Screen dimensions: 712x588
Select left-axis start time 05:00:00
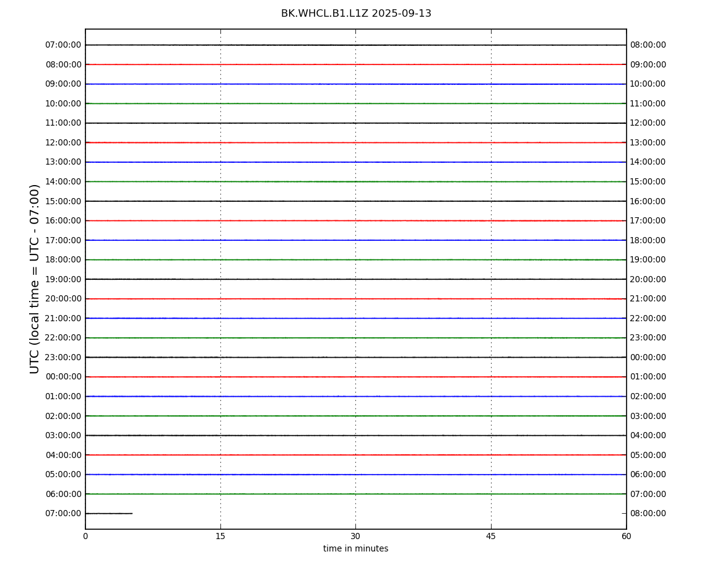coord(63,475)
